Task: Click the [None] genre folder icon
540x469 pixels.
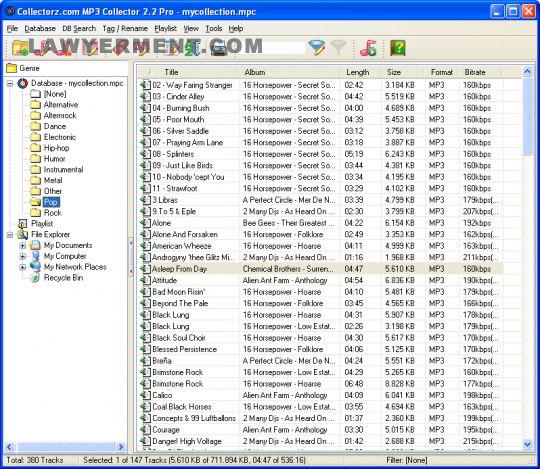Action: point(35,94)
